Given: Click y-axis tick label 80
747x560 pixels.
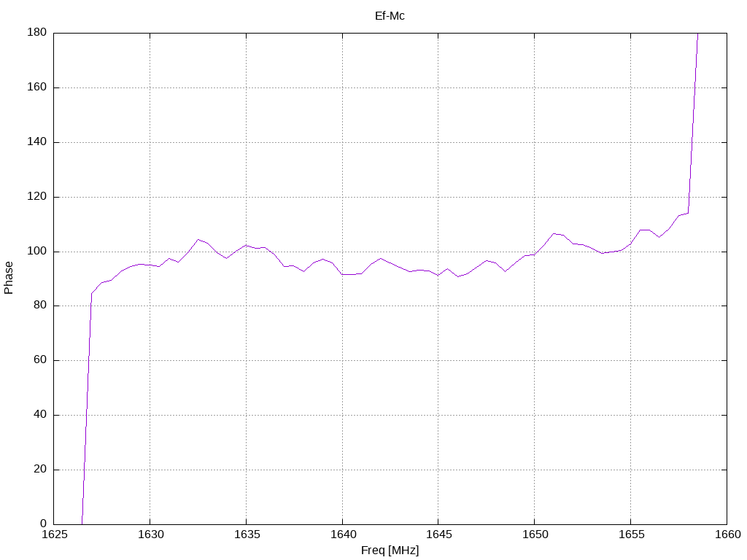Looking at the screenshot, I should 40,306.
